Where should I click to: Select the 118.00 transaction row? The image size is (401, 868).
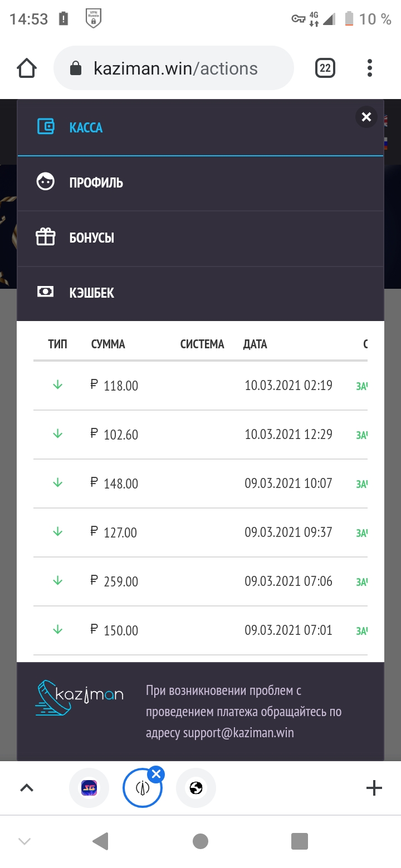coord(200,386)
